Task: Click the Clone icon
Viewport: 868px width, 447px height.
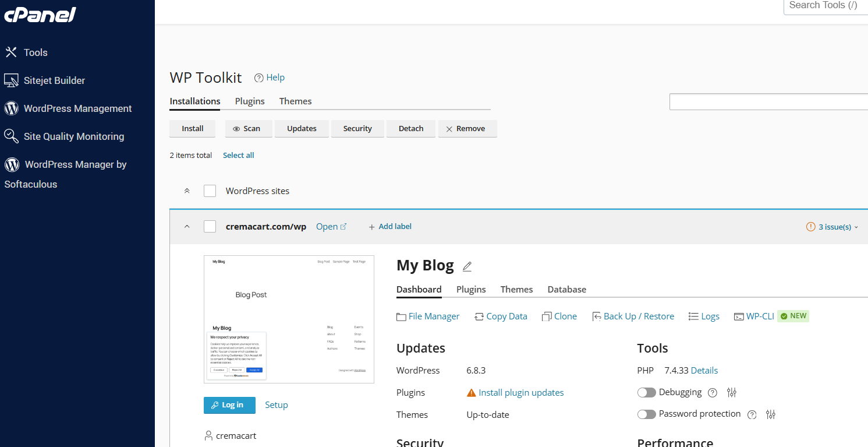Action: (x=547, y=316)
